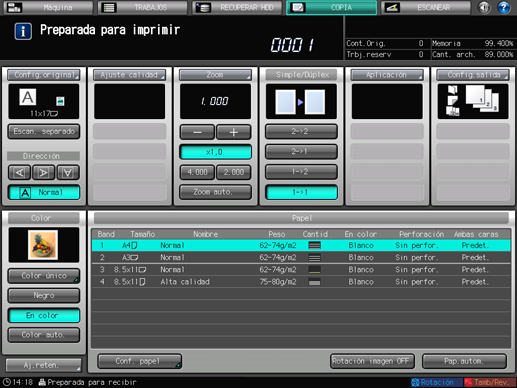Toggle Rotación imagen OFF button
The image size is (517, 388).
[x=372, y=361]
